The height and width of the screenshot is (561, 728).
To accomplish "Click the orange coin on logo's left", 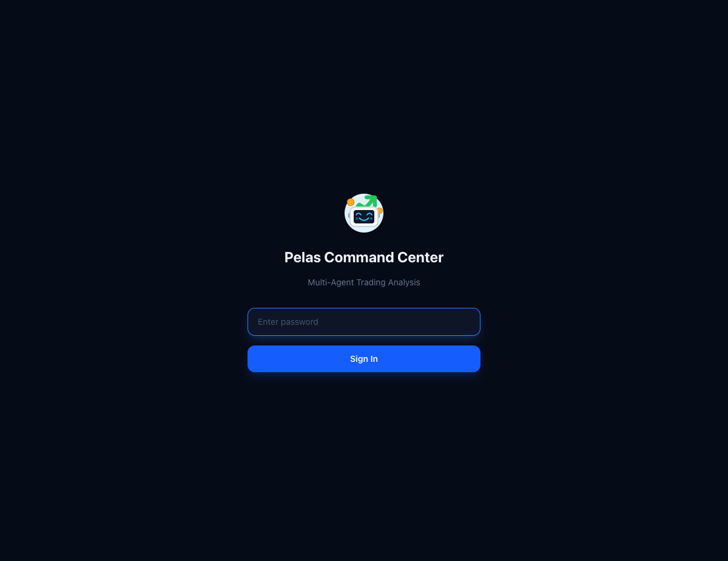I will pos(351,202).
